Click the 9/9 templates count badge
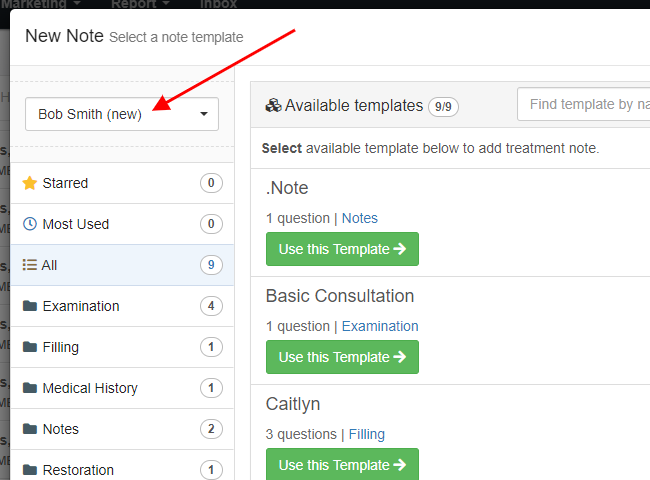 (x=443, y=107)
